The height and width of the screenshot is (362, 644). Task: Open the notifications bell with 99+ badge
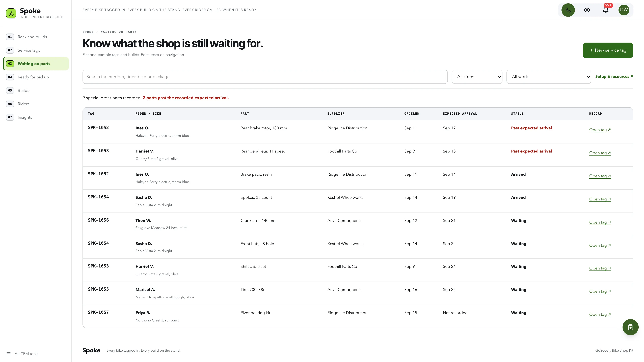click(x=605, y=10)
